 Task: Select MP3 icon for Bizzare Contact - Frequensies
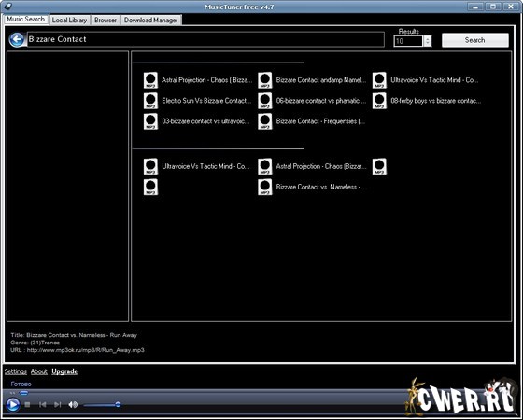point(265,121)
